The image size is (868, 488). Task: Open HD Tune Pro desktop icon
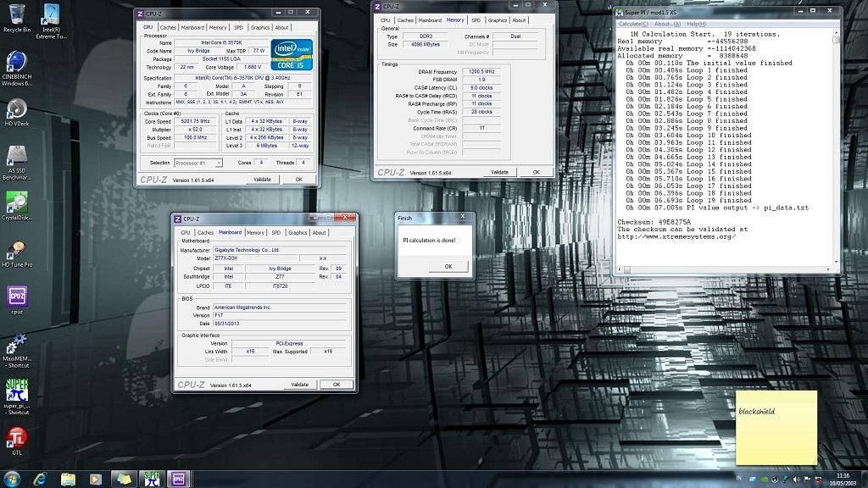tap(17, 254)
